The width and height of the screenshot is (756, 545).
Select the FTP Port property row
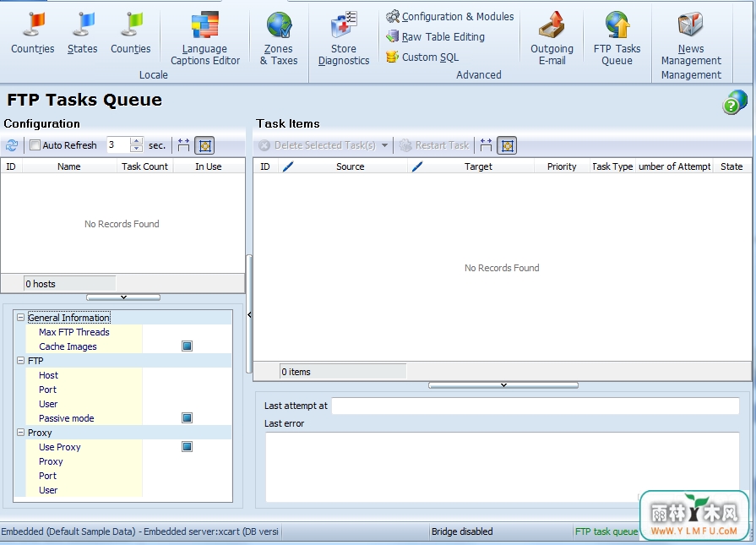(x=128, y=390)
